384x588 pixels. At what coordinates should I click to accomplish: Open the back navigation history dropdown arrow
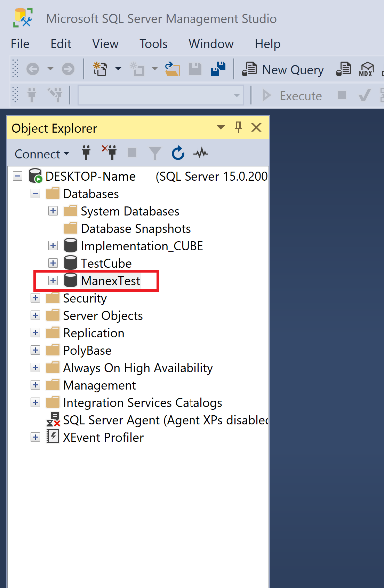pos(50,69)
